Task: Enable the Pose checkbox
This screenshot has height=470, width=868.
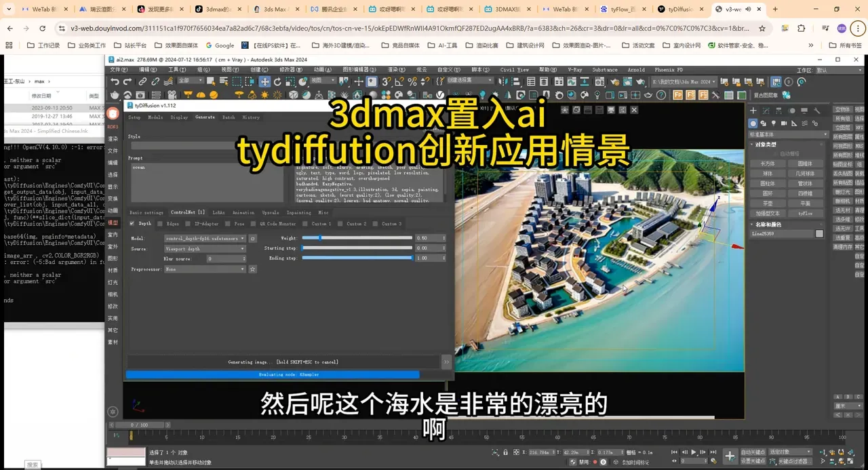Action: tap(228, 223)
